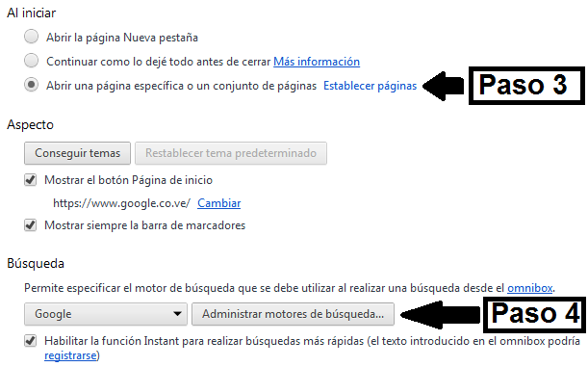
Task: Click 'Conseguir temas' button
Action: click(x=77, y=153)
